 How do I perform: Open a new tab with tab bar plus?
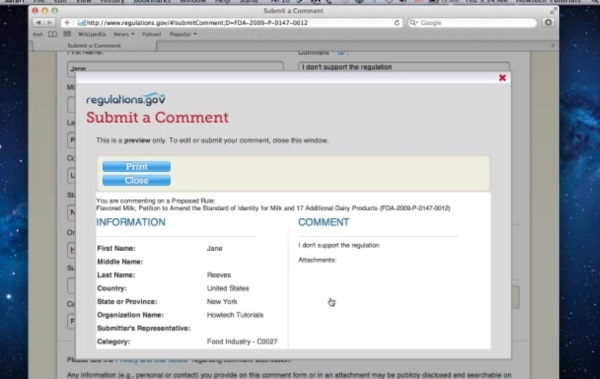pyautogui.click(x=552, y=46)
